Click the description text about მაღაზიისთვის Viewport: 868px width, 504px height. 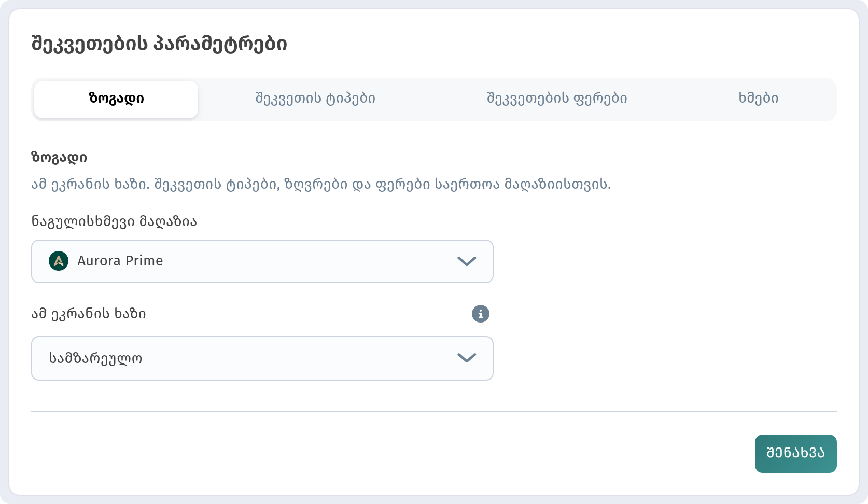tap(321, 185)
